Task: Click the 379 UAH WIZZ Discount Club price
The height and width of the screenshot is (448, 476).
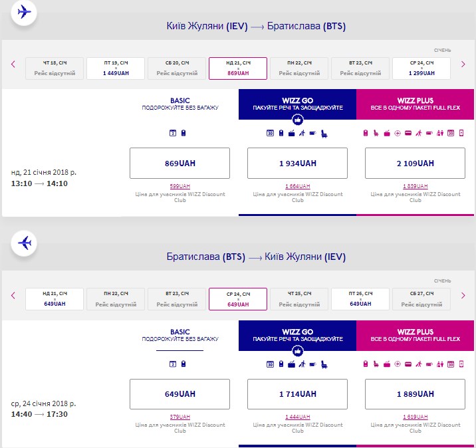Action: click(179, 417)
